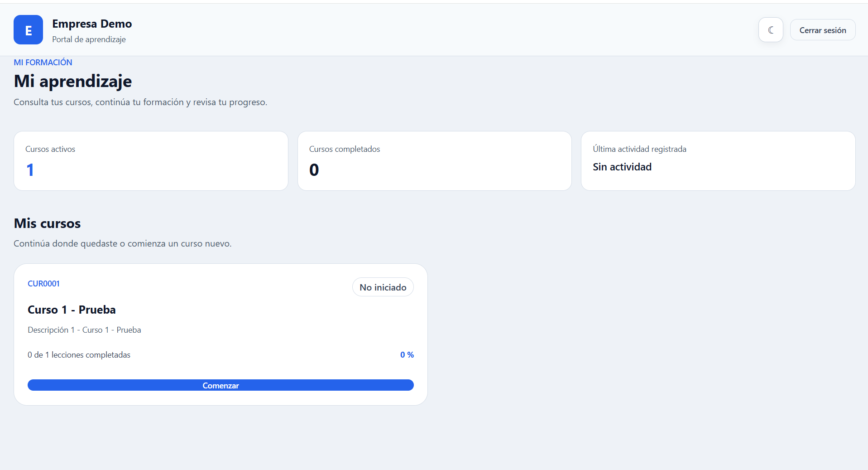Screen dimensions: 868x470
Task: Toggle dark mode with the moon icon
Action: pyautogui.click(x=771, y=30)
